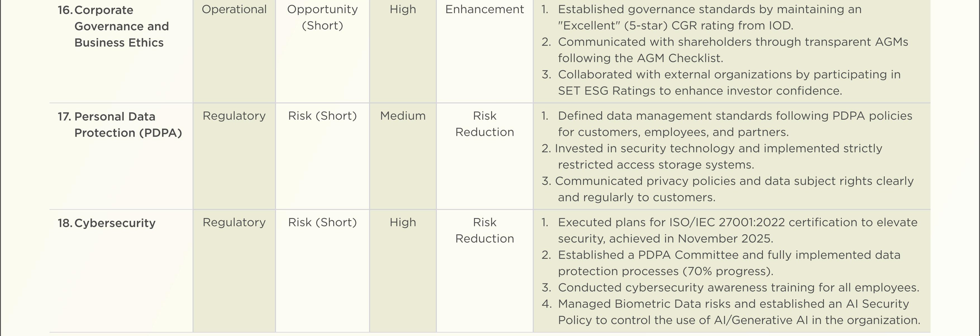
Task: Select the Enhancement cell in row 16
Action: (485, 9)
